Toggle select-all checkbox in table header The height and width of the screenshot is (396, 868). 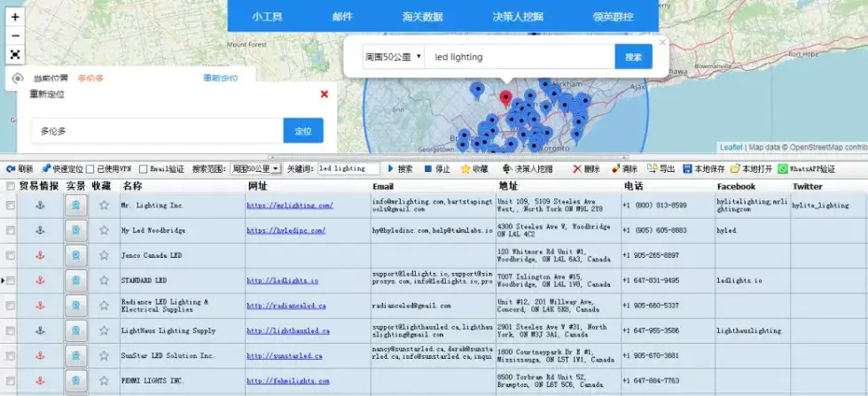10,186
